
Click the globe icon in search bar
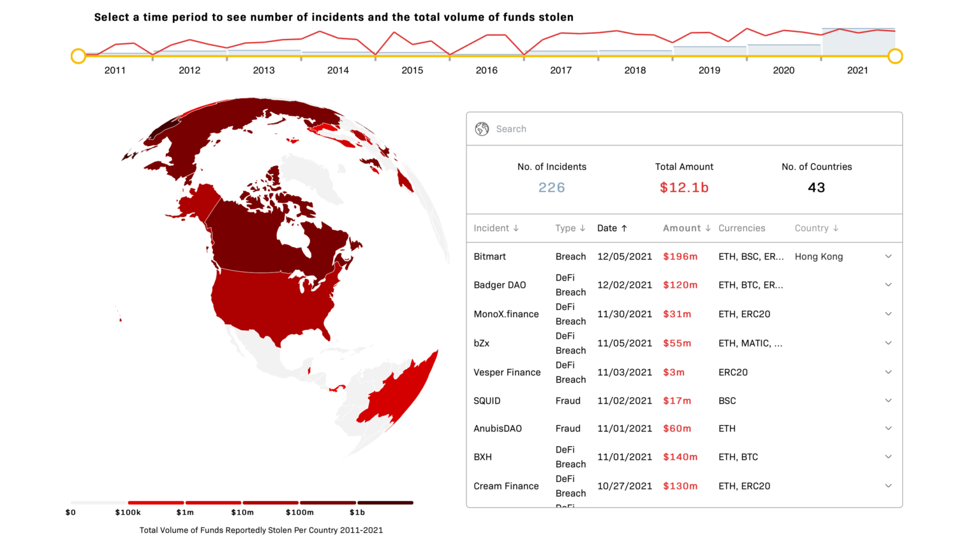pyautogui.click(x=482, y=129)
